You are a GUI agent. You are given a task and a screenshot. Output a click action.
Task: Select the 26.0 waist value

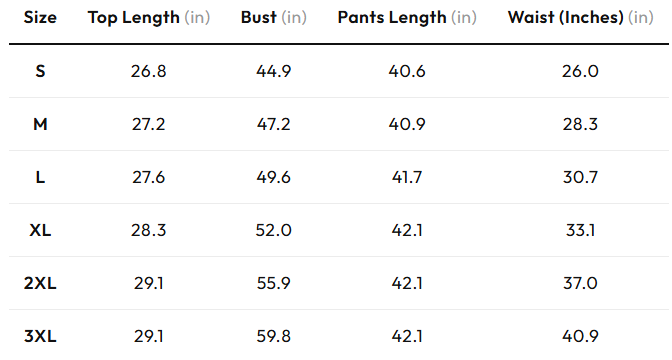(580, 71)
